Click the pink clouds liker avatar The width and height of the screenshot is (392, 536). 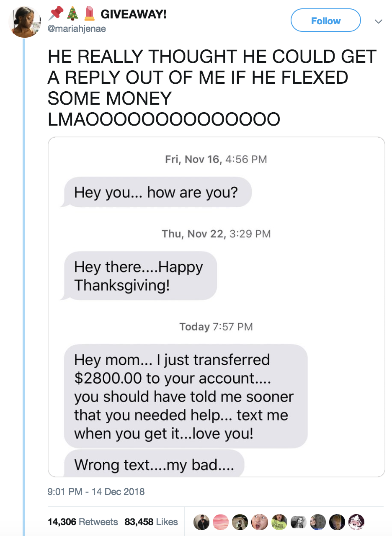click(220, 522)
